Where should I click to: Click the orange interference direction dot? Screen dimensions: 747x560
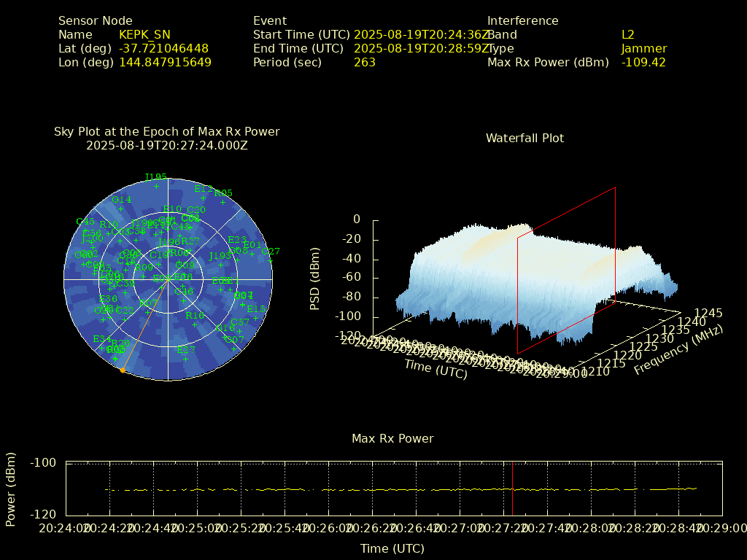(123, 370)
